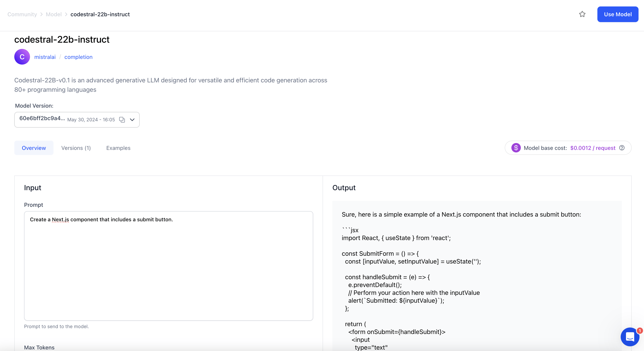Follow the completion type link
Viewport: 644px width, 351px height.
[x=78, y=57]
